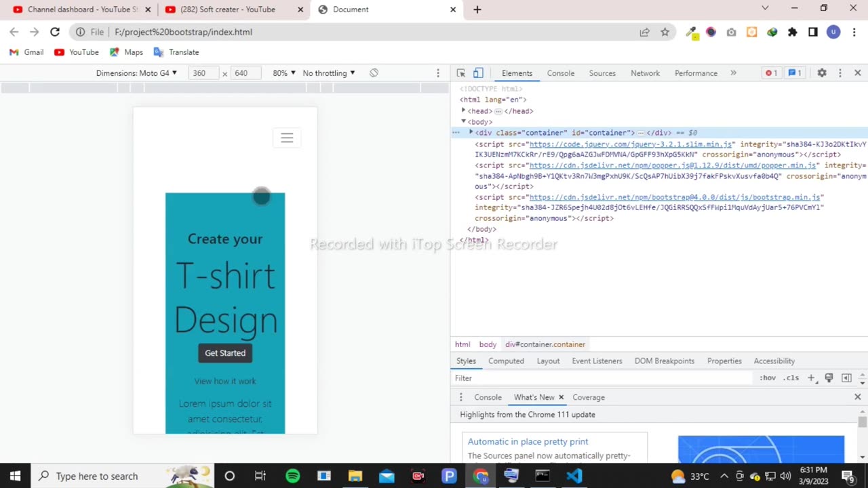Show more DevTools tabs chevron
Image resolution: width=868 pixels, height=488 pixels.
(x=733, y=73)
